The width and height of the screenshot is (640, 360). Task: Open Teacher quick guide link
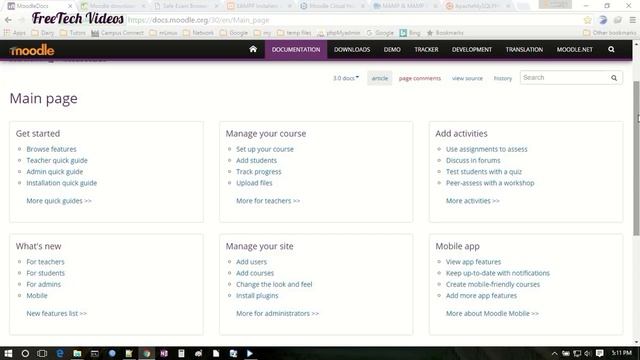point(57,160)
